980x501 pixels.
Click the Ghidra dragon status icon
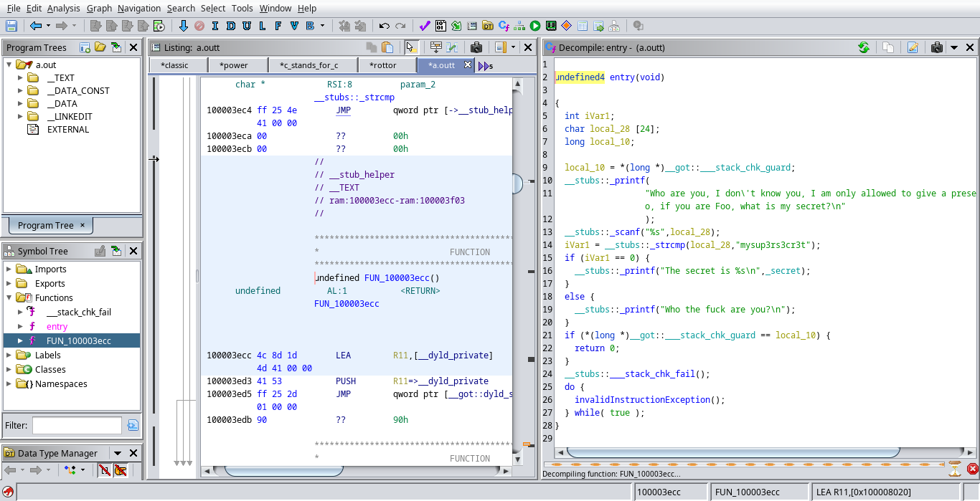coord(8,492)
